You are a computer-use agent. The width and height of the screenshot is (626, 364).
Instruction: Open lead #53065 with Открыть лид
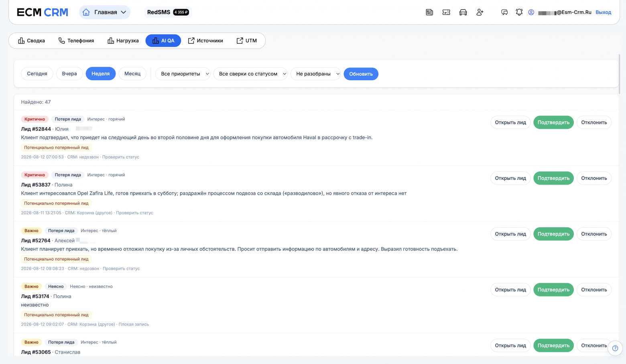click(510, 346)
